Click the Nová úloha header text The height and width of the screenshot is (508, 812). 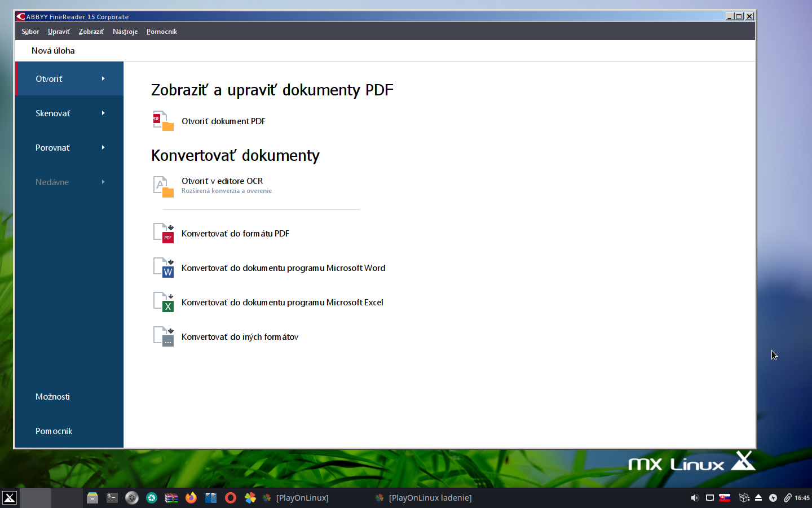coord(53,50)
